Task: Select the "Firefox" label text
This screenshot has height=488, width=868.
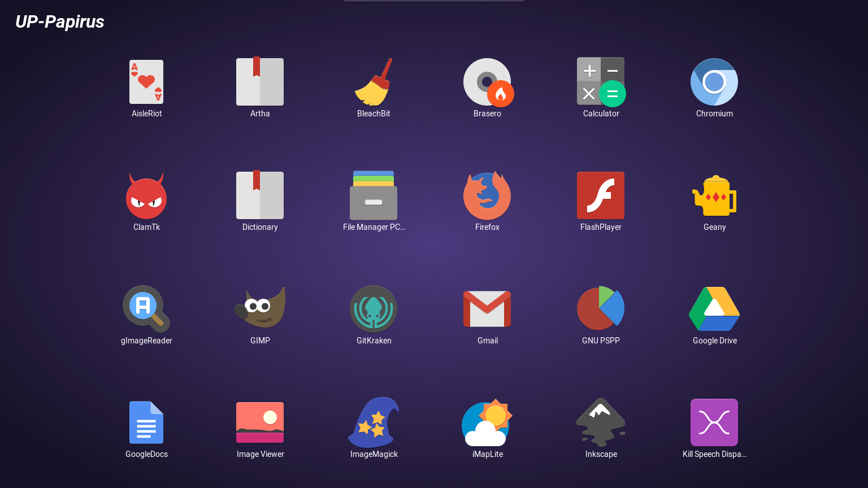Action: click(x=487, y=227)
